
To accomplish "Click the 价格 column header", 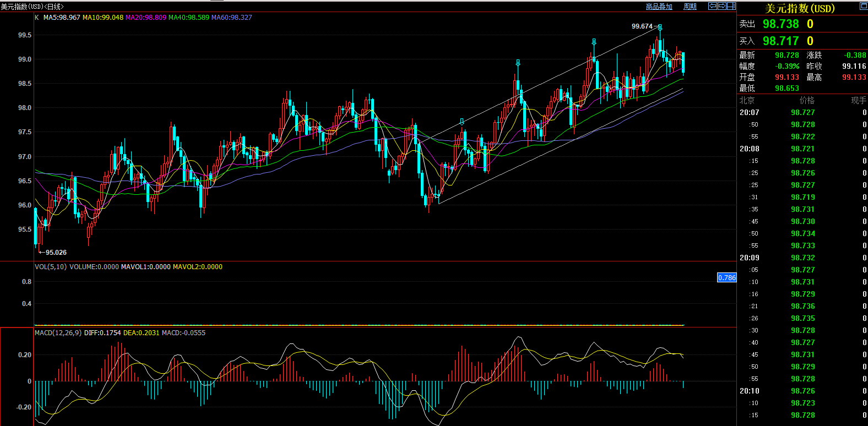I will coord(807,100).
